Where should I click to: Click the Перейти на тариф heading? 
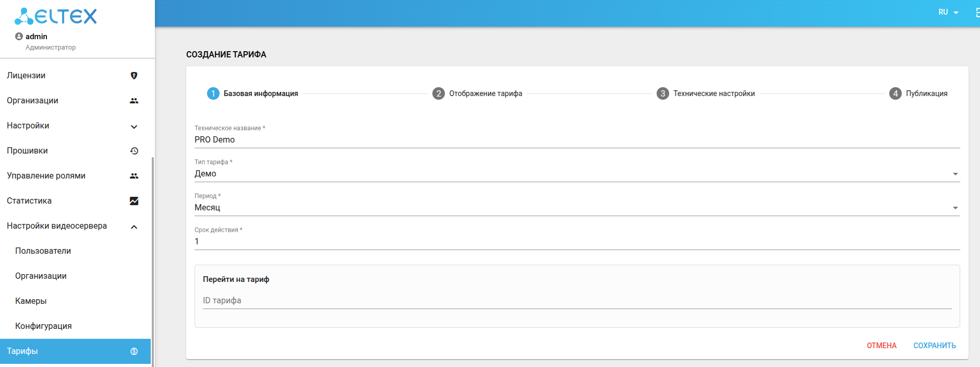[x=236, y=279]
